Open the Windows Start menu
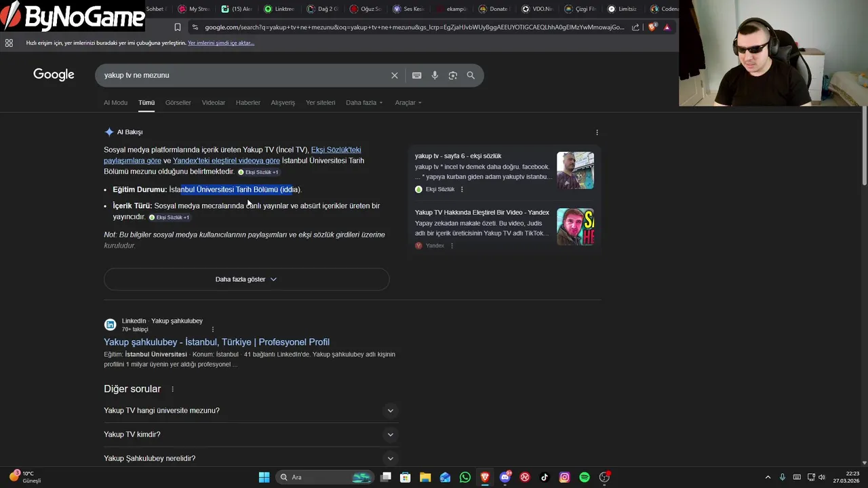This screenshot has width=868, height=488. [264, 477]
